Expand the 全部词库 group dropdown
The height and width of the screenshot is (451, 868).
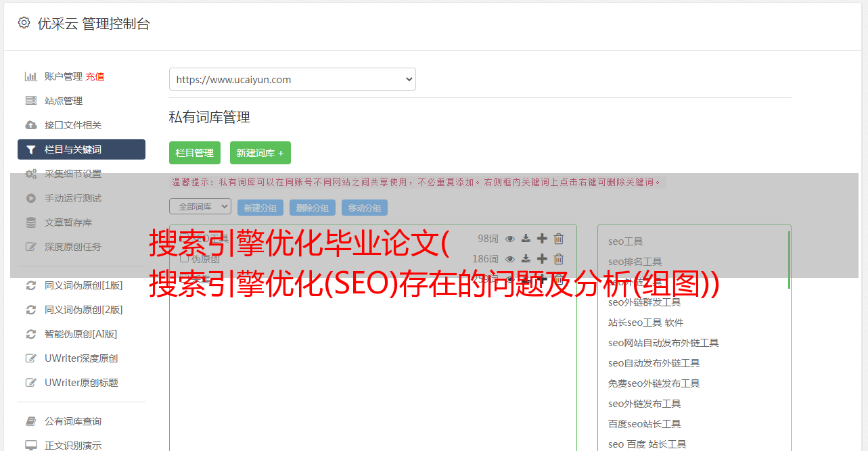pyautogui.click(x=200, y=206)
